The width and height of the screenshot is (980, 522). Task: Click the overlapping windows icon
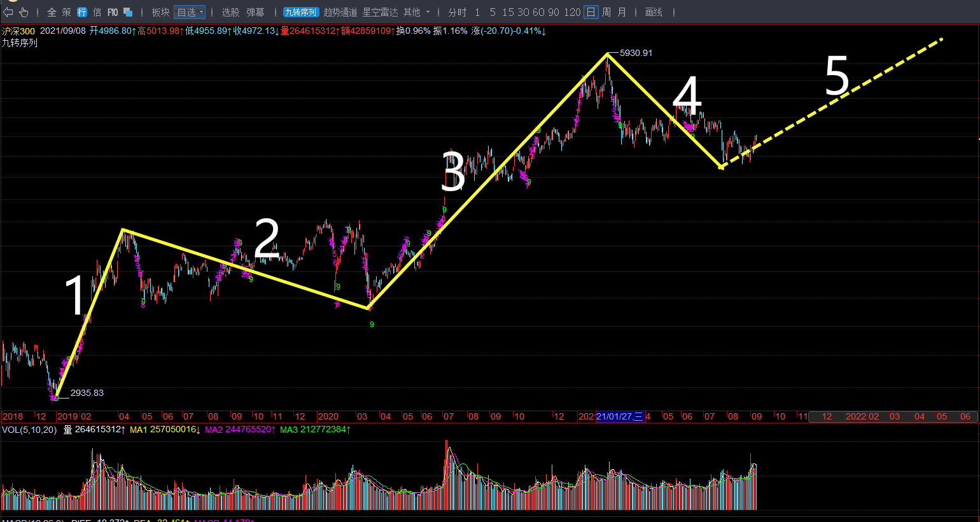point(128,12)
